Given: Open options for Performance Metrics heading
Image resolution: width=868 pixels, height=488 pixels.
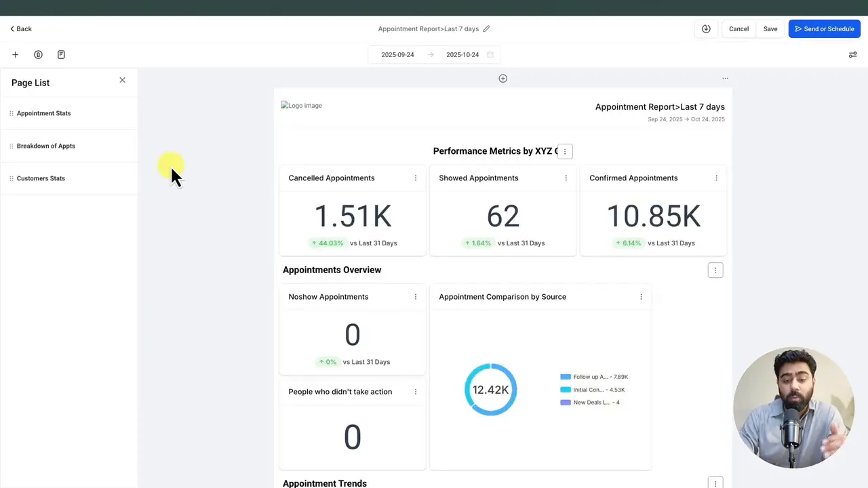Looking at the screenshot, I should (x=565, y=151).
